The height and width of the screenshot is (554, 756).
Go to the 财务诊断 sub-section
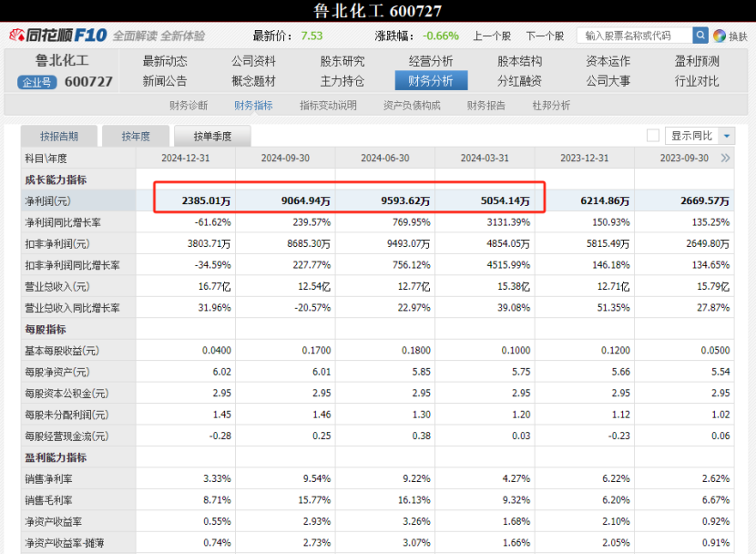pos(189,106)
